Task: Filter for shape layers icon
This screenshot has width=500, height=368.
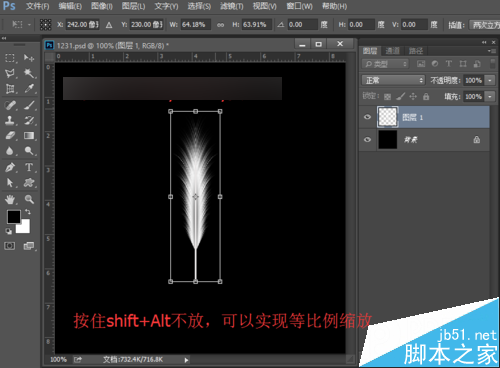Action: tap(463, 64)
